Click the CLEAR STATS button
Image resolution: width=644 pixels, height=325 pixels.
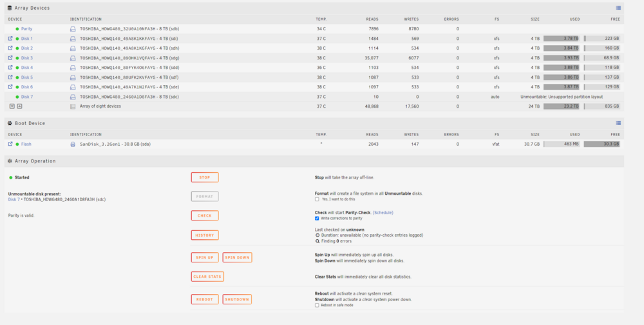(x=207, y=277)
